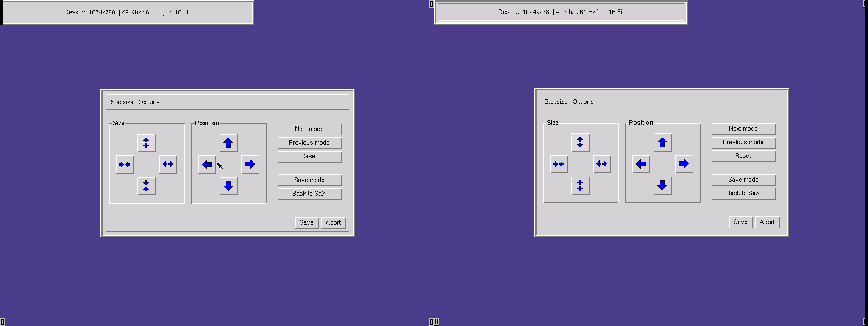The image size is (868, 326).
Task: Click the left Desktop 1024x768 info banner
Action: tap(127, 12)
